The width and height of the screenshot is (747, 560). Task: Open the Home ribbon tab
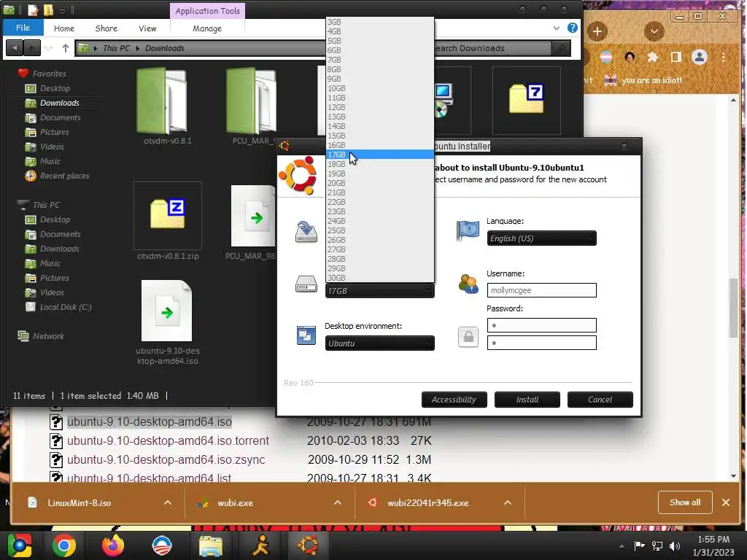click(64, 28)
